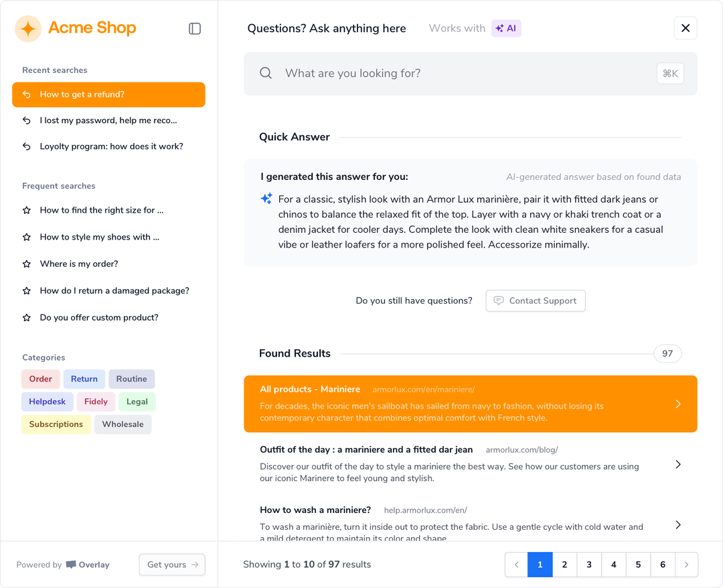Expand the 'Outfit of the day' result arrow
The width and height of the screenshot is (723, 588).
tap(678, 464)
